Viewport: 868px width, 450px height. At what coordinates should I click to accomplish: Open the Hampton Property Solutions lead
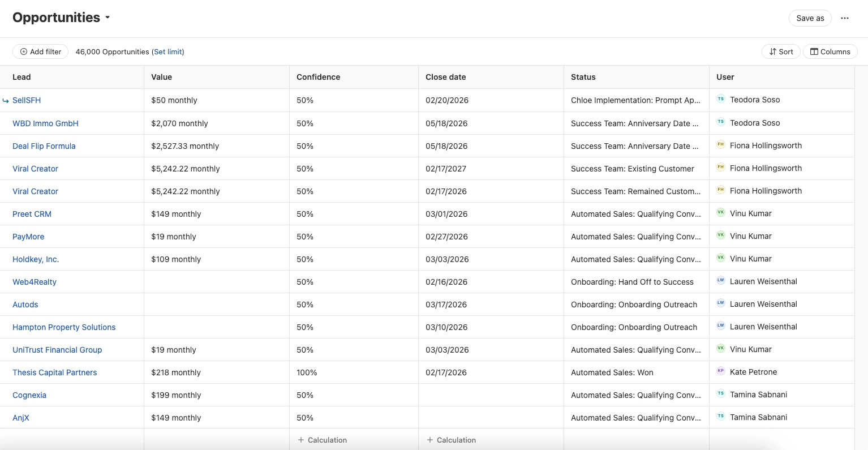click(x=64, y=327)
